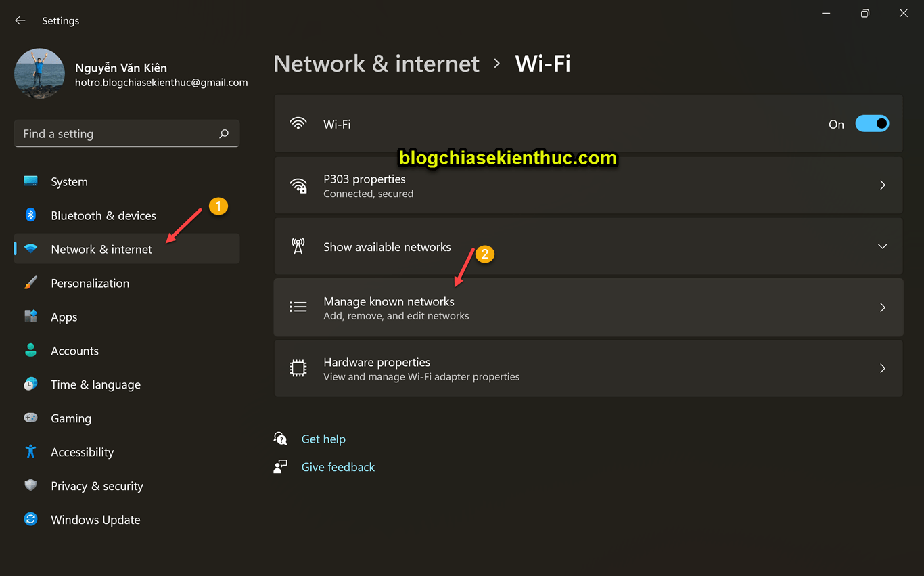Click the Personalization paintbrush icon
The height and width of the screenshot is (576, 924).
(x=30, y=283)
